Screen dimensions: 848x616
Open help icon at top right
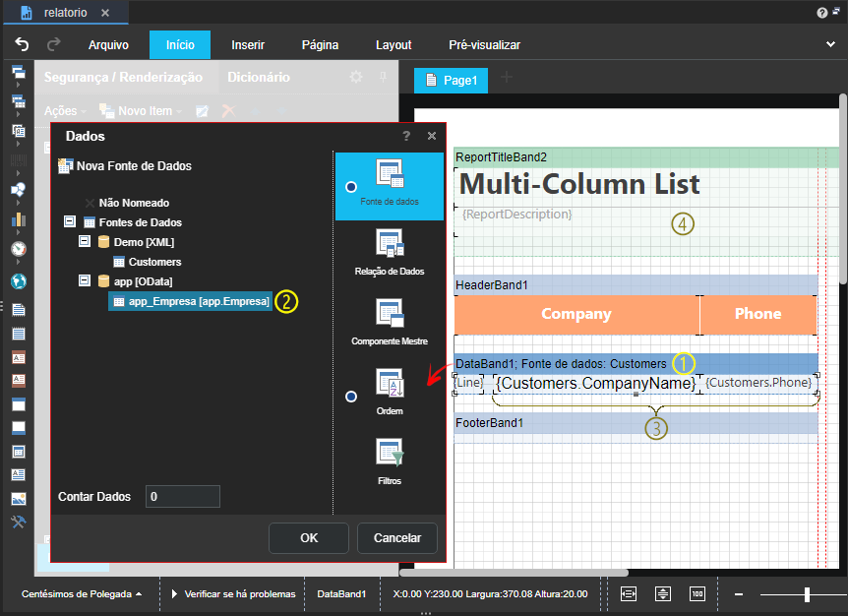pyautogui.click(x=822, y=13)
